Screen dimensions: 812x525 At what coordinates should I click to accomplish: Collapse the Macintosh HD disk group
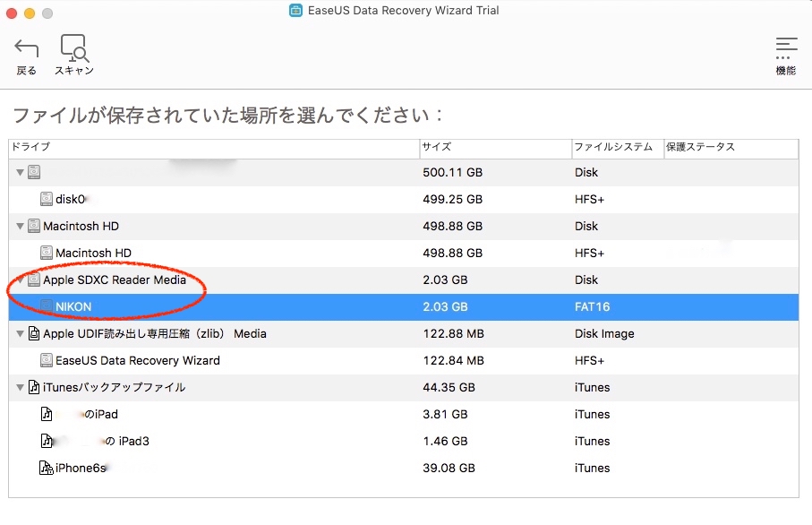click(x=20, y=227)
